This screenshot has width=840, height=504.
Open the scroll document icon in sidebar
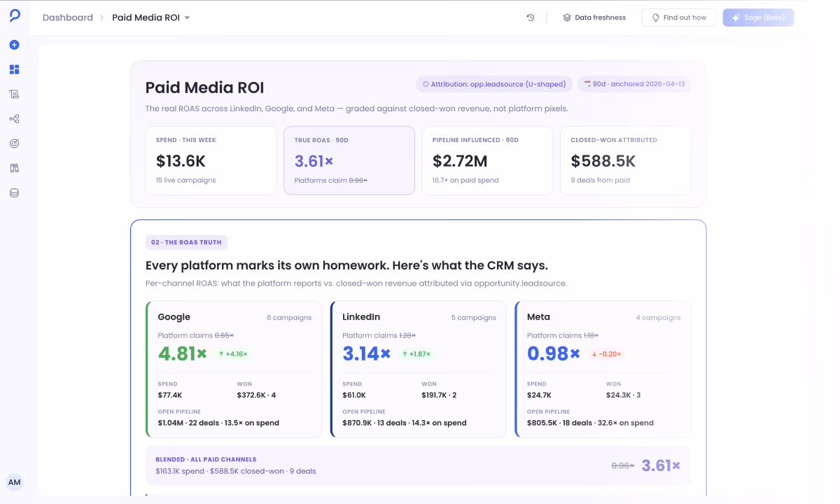tap(14, 94)
